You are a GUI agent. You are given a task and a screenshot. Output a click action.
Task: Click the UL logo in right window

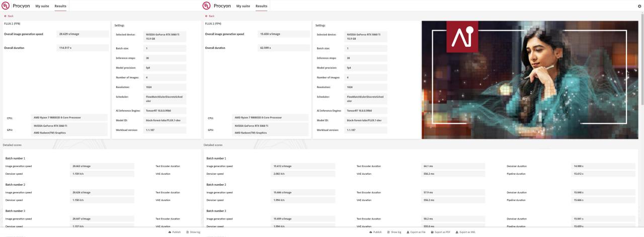206,6
